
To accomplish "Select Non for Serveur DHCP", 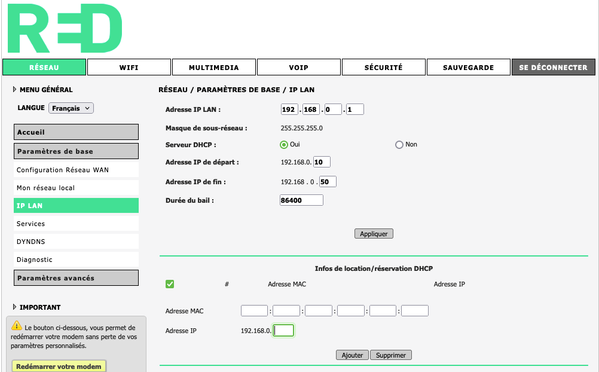I will tap(399, 145).
